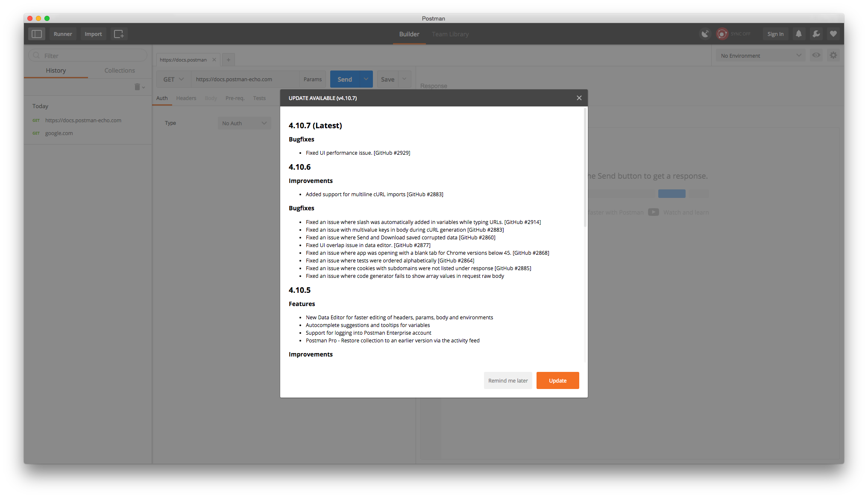The width and height of the screenshot is (868, 498).
Task: Open the Tests tab
Action: 259,98
